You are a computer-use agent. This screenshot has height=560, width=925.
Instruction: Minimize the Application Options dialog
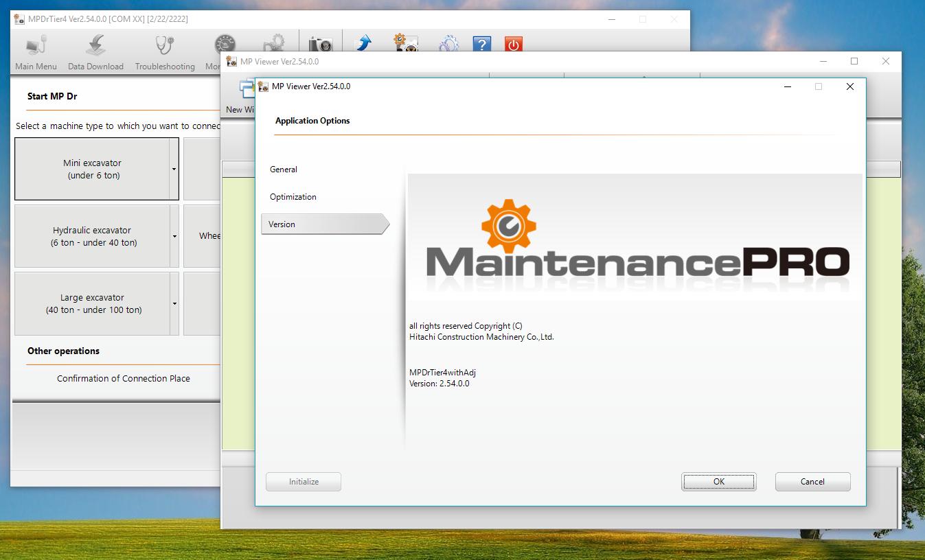pos(788,86)
